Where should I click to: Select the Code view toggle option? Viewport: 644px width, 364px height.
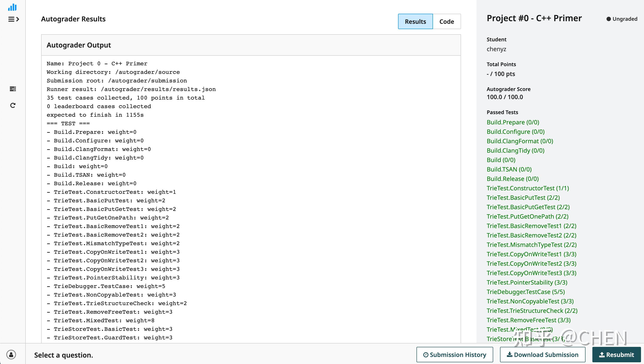(x=447, y=21)
